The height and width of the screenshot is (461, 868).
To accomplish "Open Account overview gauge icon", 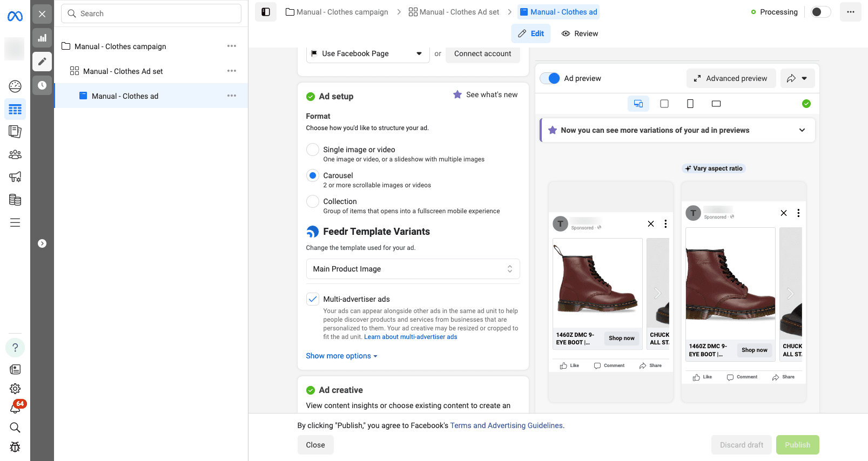I will tap(15, 86).
